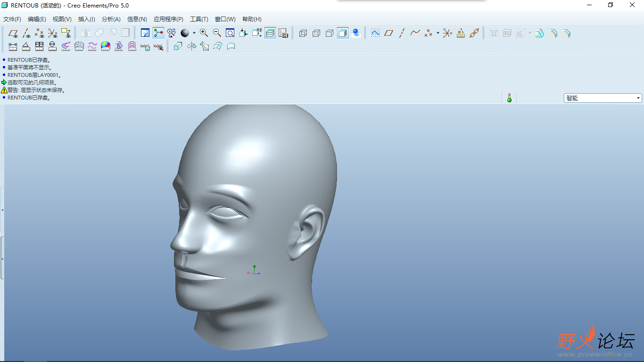This screenshot has height=362, width=644.
Task: Expand the datum point tool dropdown arrow
Action: pos(438,33)
